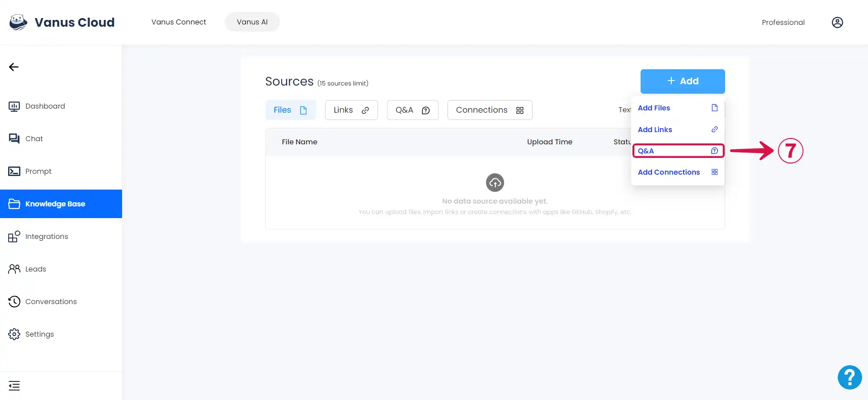Click the Professional plan label

pyautogui.click(x=783, y=23)
